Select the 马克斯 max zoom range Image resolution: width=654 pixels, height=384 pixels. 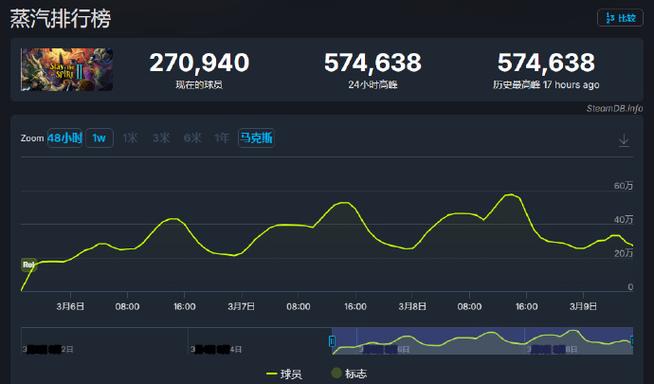[x=256, y=138]
